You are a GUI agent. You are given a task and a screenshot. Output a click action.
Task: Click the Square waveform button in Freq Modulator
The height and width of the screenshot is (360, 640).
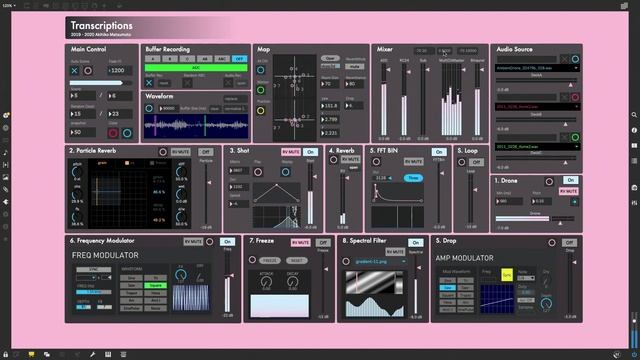click(x=156, y=285)
